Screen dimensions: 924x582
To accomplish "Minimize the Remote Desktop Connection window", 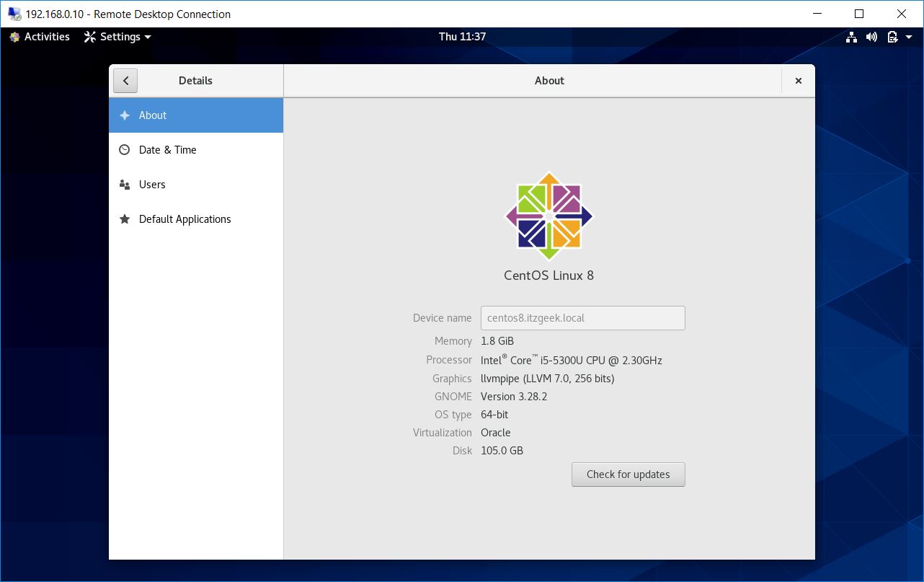I will coord(817,14).
